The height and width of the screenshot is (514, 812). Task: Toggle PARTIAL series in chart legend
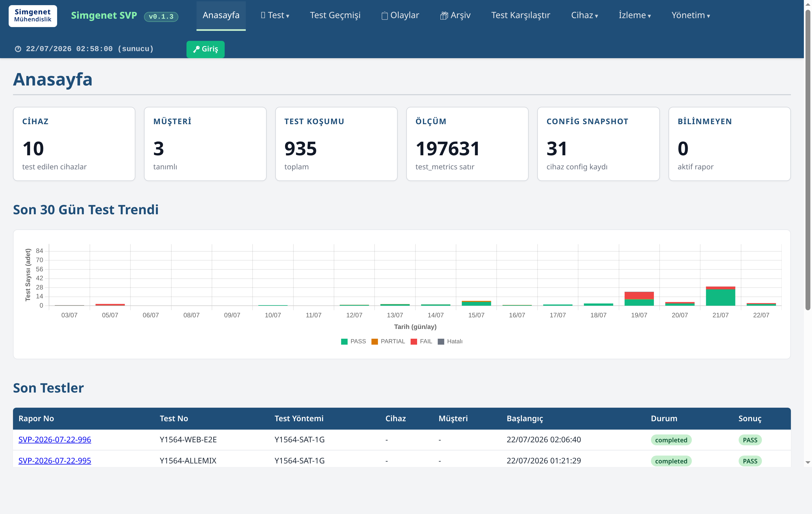[388, 341]
